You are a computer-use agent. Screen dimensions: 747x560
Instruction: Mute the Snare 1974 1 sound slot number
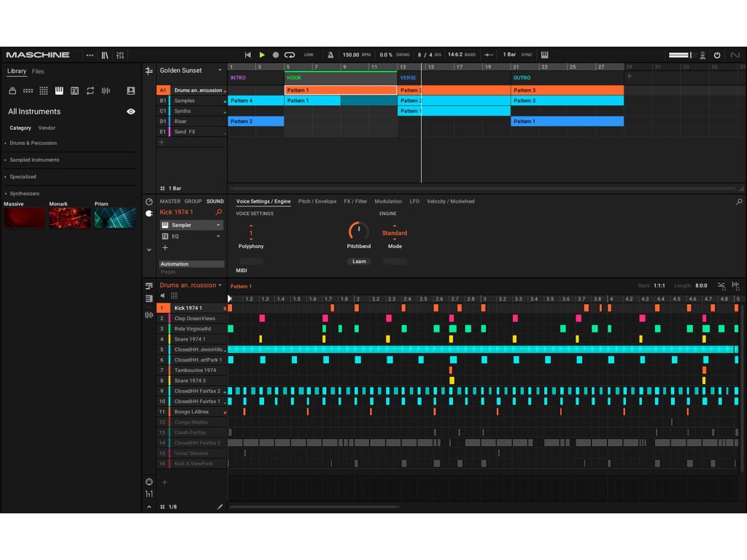[x=163, y=340]
